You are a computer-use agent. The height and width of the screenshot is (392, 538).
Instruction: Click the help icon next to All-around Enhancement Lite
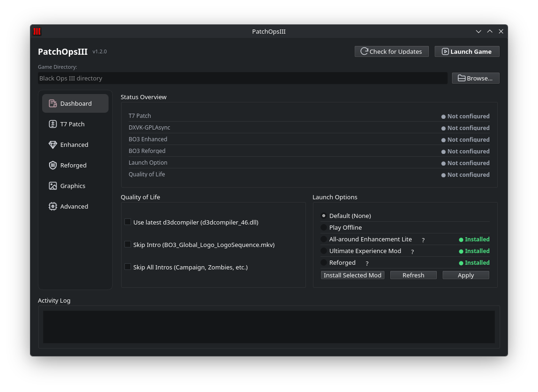[x=423, y=240]
